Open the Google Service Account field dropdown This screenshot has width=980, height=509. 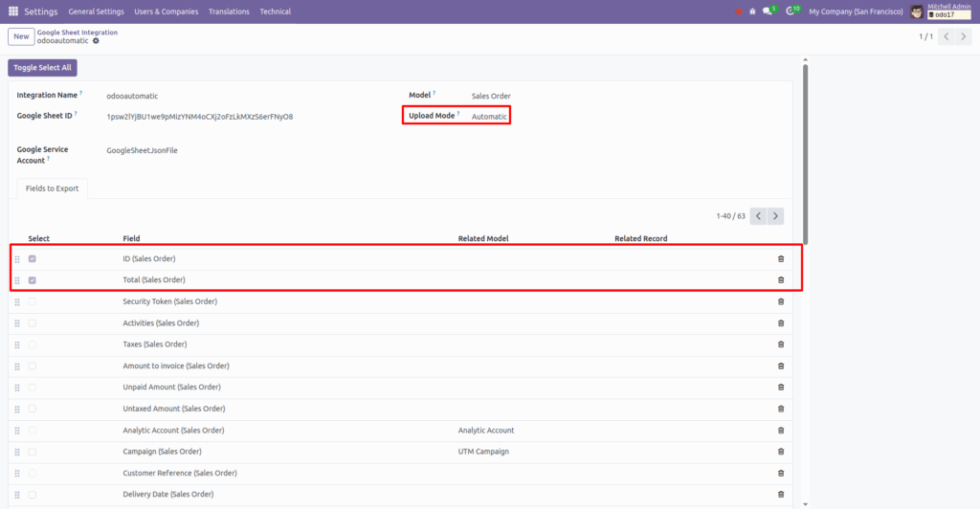142,150
